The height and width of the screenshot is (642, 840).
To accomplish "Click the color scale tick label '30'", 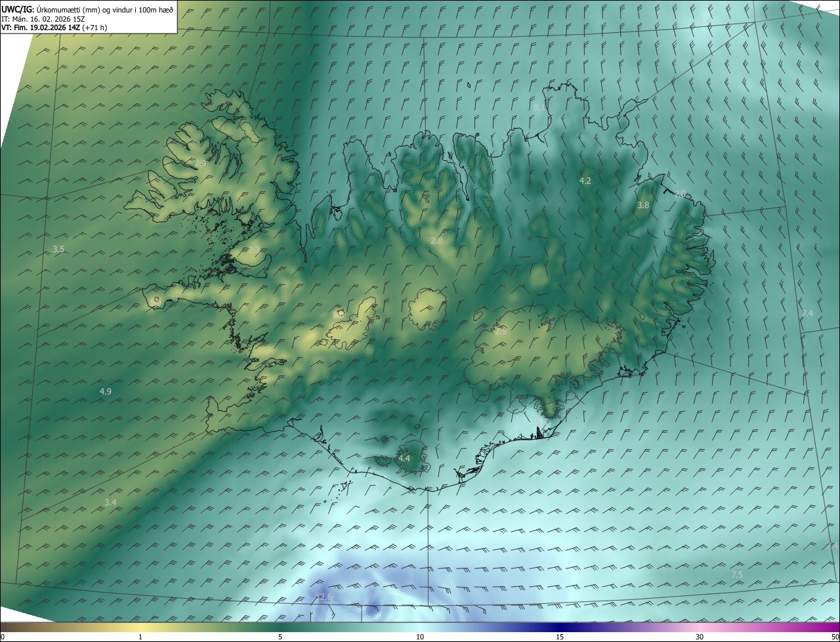I will coord(700,637).
